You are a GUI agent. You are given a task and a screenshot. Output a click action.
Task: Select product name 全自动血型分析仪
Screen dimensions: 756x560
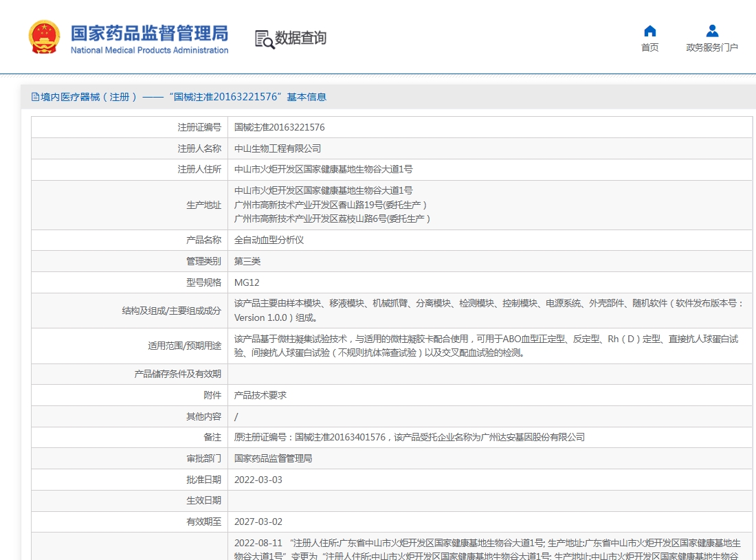pyautogui.click(x=269, y=240)
